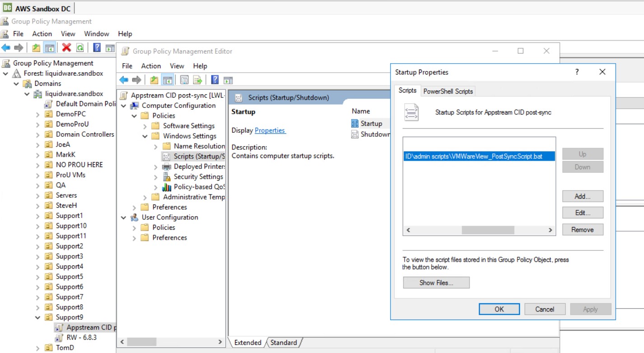Select Name Resolution Policy tree item
This screenshot has width=644, height=353.
click(x=194, y=146)
